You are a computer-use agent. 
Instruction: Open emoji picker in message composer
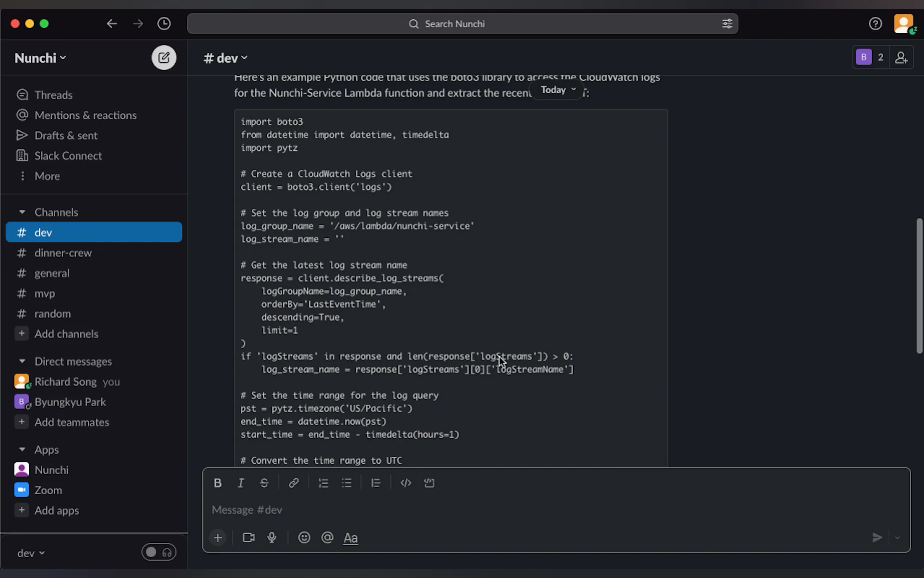coord(304,538)
